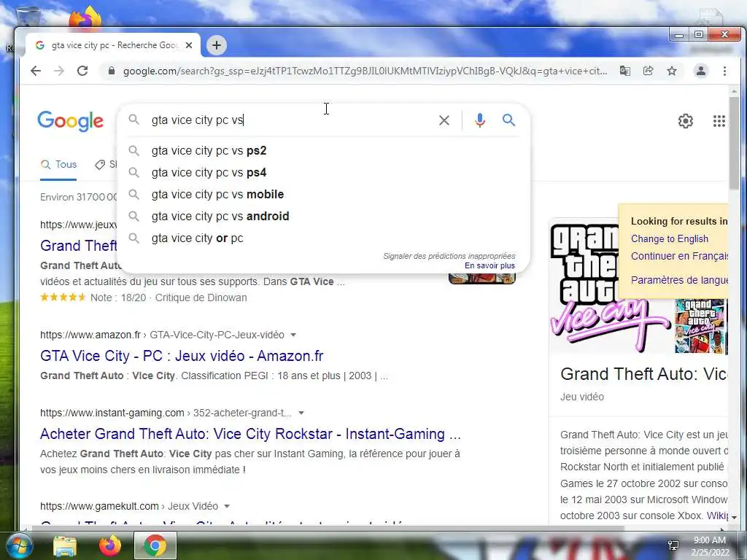Viewport: 747px width, 560px height.
Task: Open GTA Vice City - PC Amazon.fr result
Action: pos(182,356)
